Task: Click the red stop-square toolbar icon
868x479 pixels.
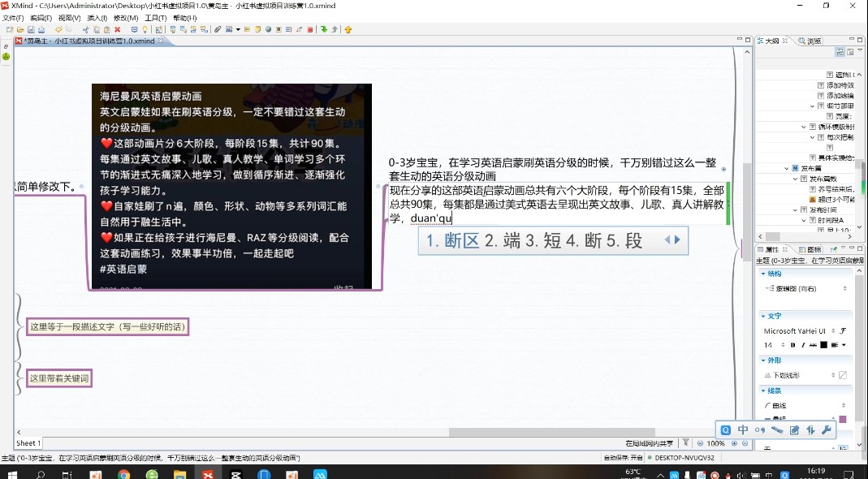Action: [x=310, y=30]
